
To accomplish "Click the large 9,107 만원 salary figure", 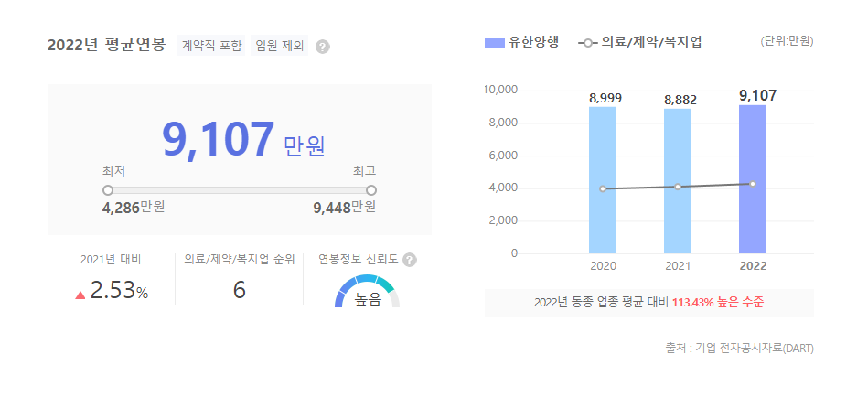I will [243, 140].
